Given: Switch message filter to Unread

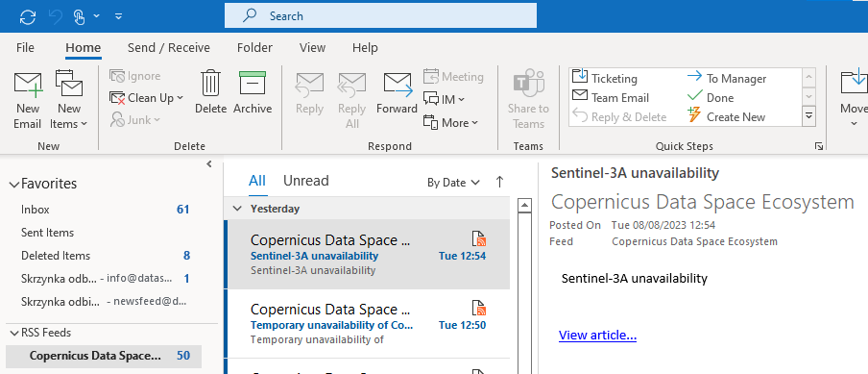Looking at the screenshot, I should coord(306,181).
